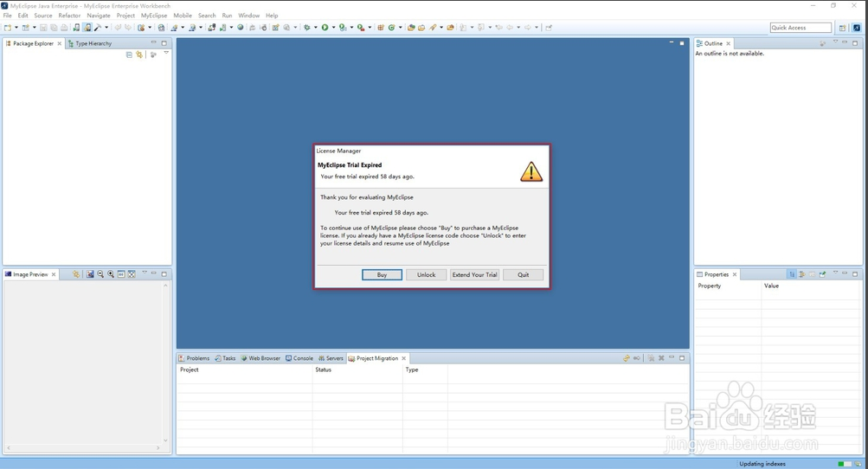Open the Run button dropdown arrow
The width and height of the screenshot is (868, 469).
coord(333,28)
